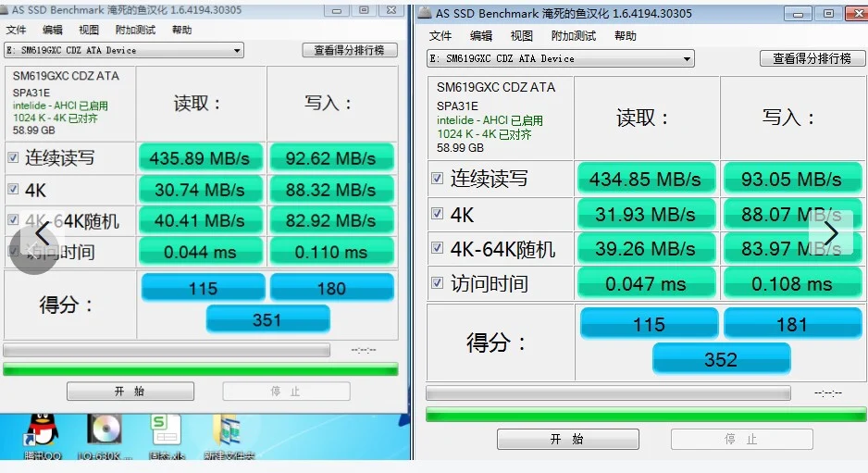
Task: Toggle the 4K checkbox in right window
Action: coord(438,214)
